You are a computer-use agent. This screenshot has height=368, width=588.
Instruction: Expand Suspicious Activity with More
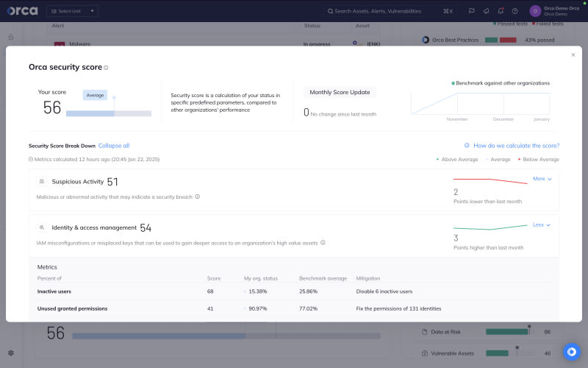tap(542, 179)
